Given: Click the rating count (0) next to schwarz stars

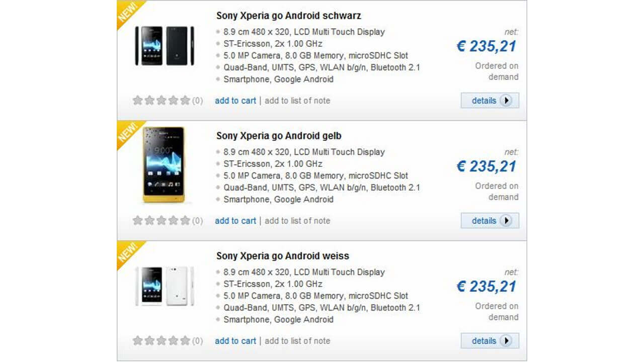Looking at the screenshot, I should point(198,101).
